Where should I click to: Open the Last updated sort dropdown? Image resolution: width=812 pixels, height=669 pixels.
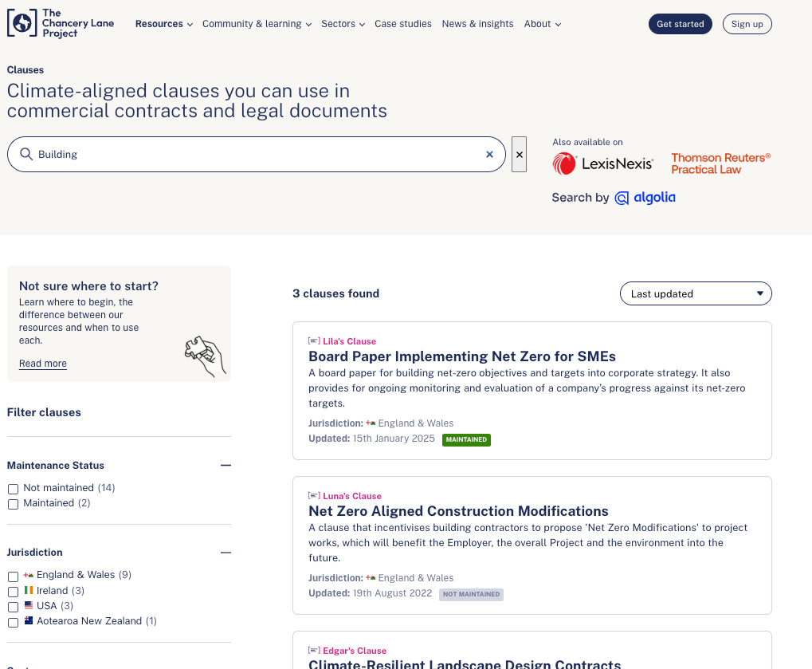tap(695, 293)
